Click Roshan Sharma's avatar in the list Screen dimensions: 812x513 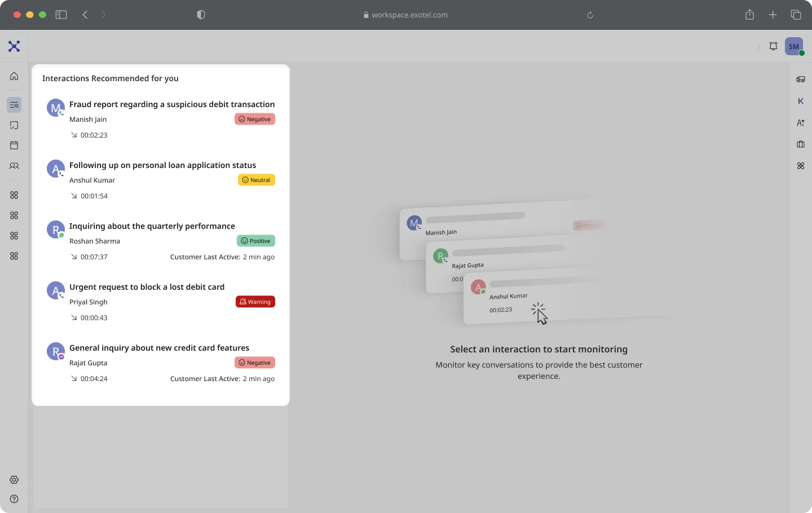[x=56, y=229]
